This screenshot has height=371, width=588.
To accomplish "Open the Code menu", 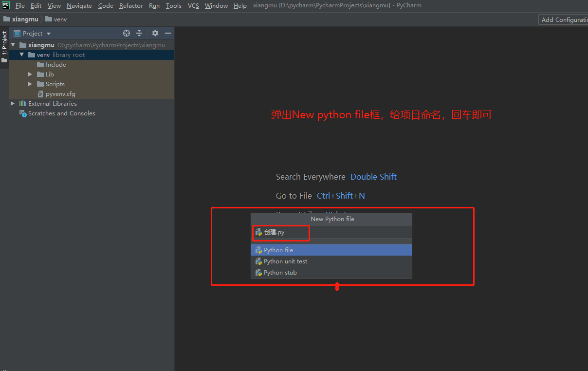I will (106, 6).
